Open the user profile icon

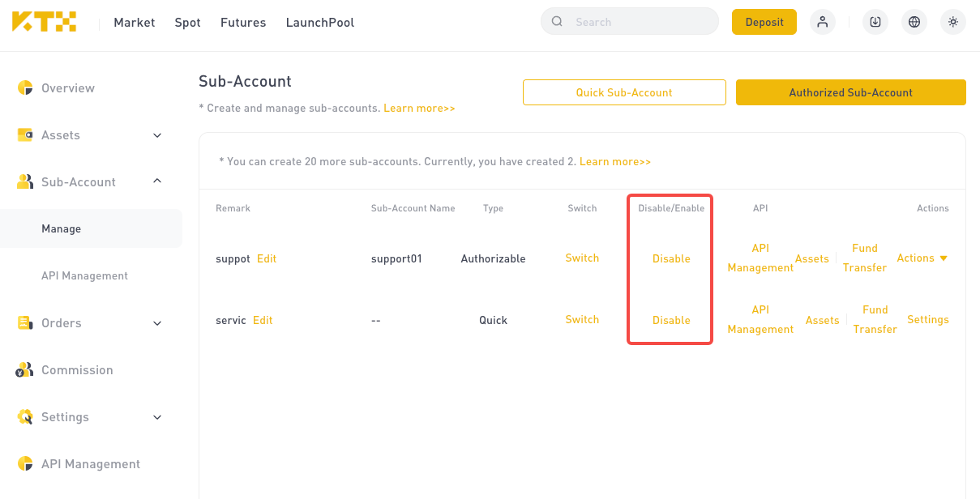pos(823,22)
